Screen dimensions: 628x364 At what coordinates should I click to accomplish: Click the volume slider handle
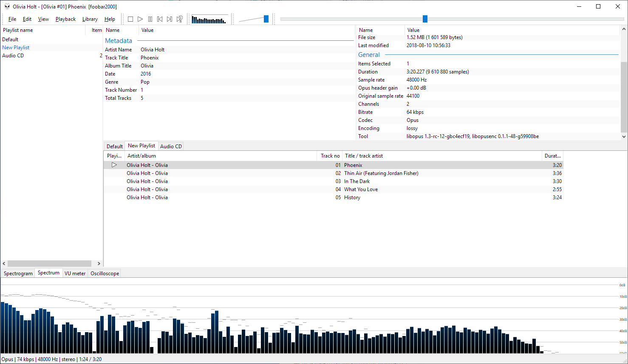[x=266, y=19]
